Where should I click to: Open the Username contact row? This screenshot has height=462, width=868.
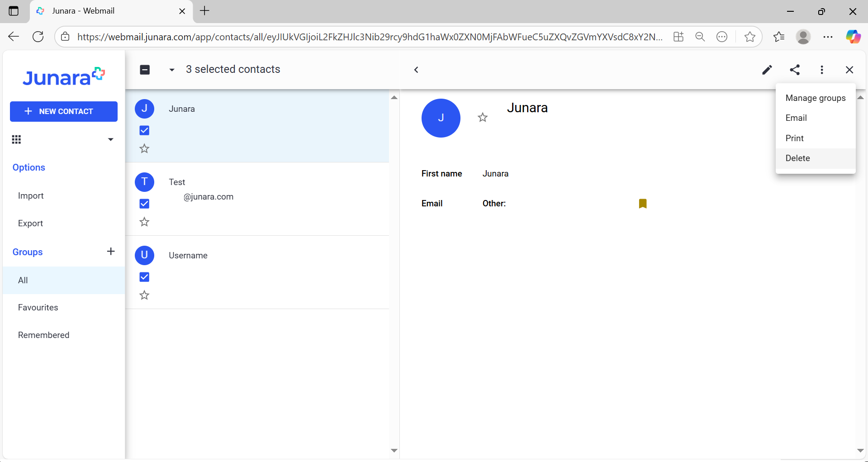tap(257, 272)
